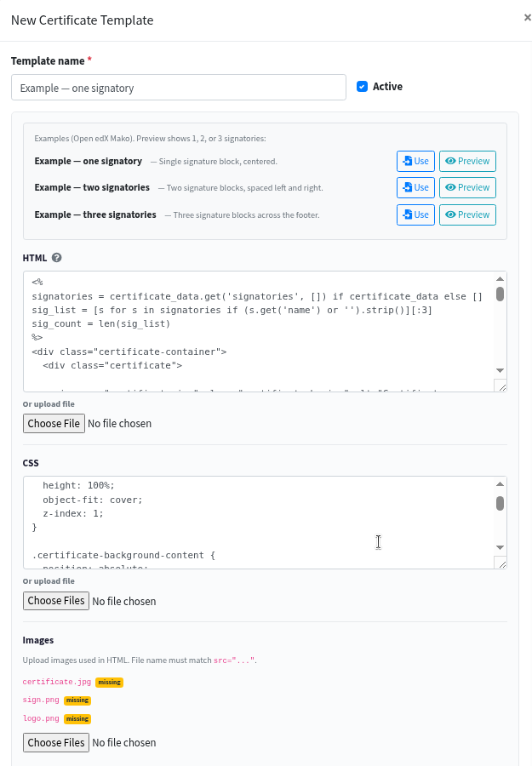This screenshot has width=532, height=766.
Task: Click the sig_count = len(sig_list) code line
Action: pyautogui.click(x=101, y=324)
